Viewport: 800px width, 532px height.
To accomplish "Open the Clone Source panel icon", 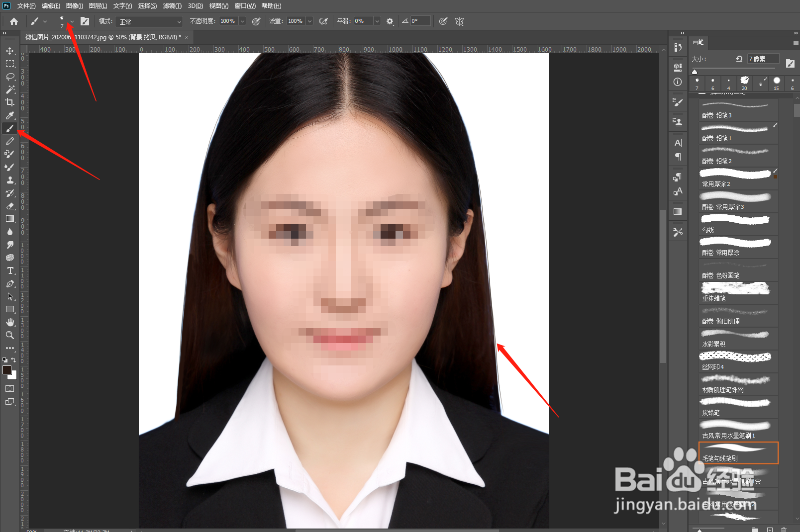I will coord(678,122).
